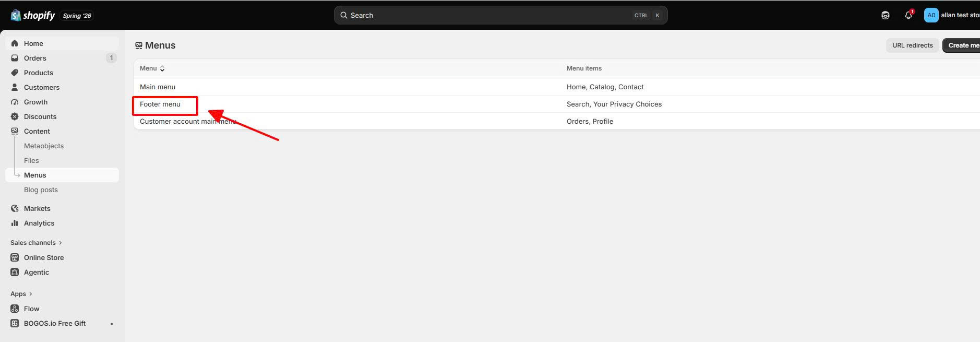This screenshot has height=342, width=980.
Task: Open the Sidekick assistant icon
Action: [886, 15]
